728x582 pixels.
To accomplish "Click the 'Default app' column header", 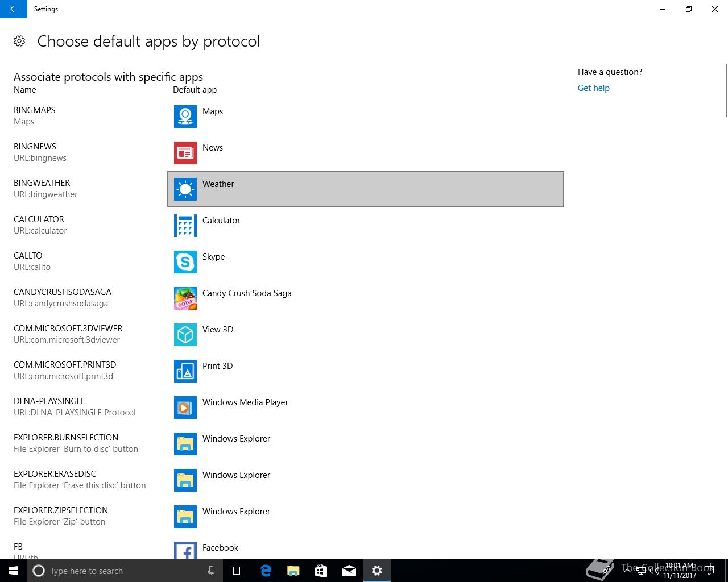I will [x=195, y=90].
